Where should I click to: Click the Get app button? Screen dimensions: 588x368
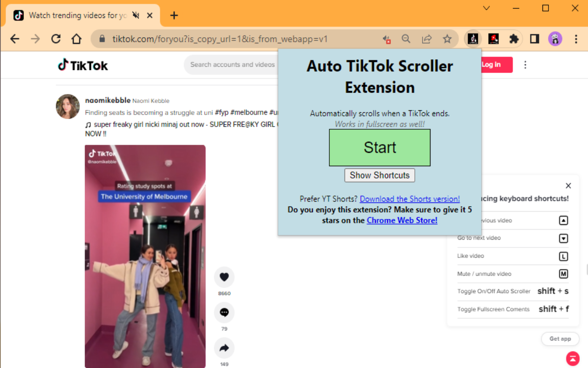pyautogui.click(x=560, y=339)
